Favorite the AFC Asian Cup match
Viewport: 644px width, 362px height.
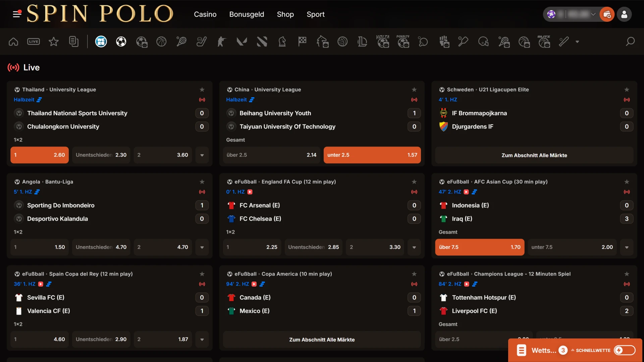coord(627,182)
